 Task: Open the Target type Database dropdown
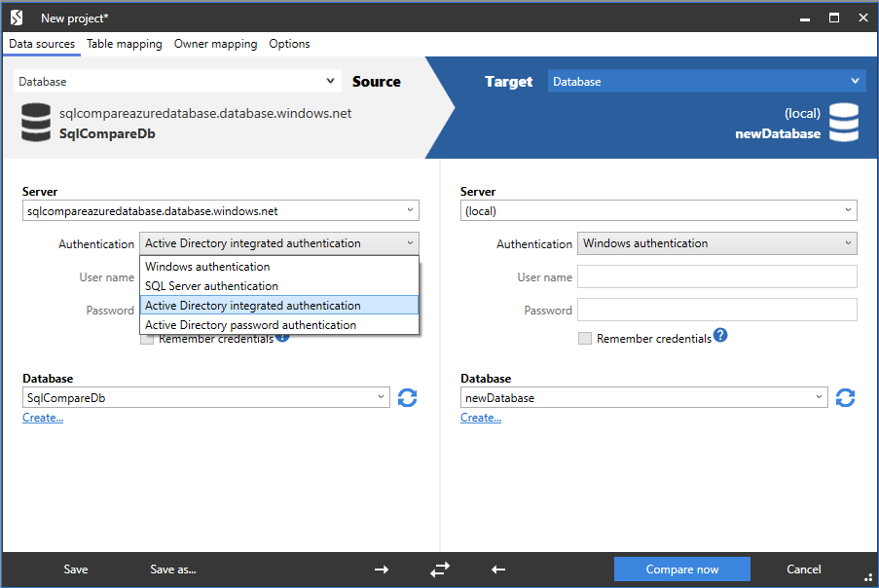[x=707, y=81]
